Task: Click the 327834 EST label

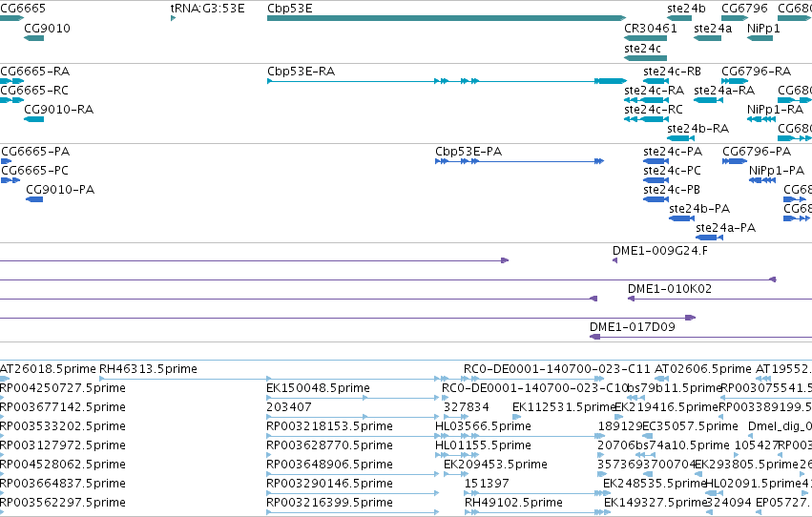Action: coord(466,406)
